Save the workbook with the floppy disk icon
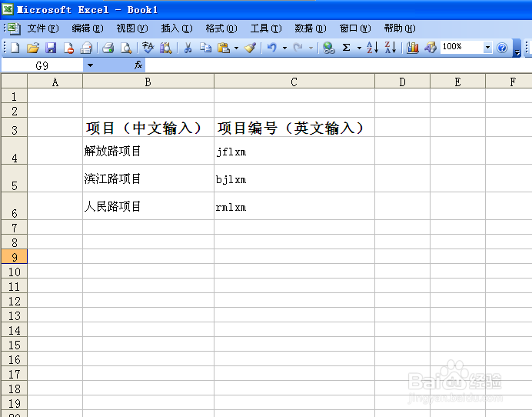This screenshot has height=417, width=532. click(51, 48)
